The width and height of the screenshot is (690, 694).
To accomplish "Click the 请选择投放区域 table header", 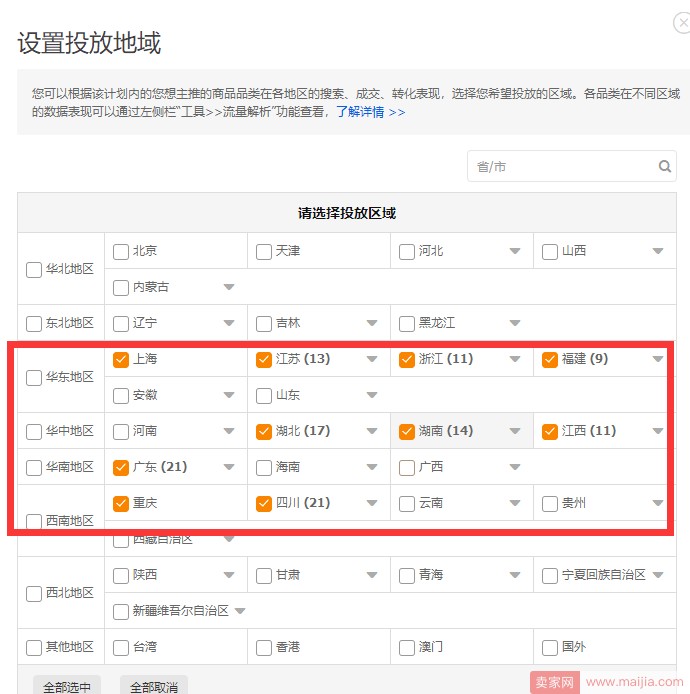I will [347, 213].
